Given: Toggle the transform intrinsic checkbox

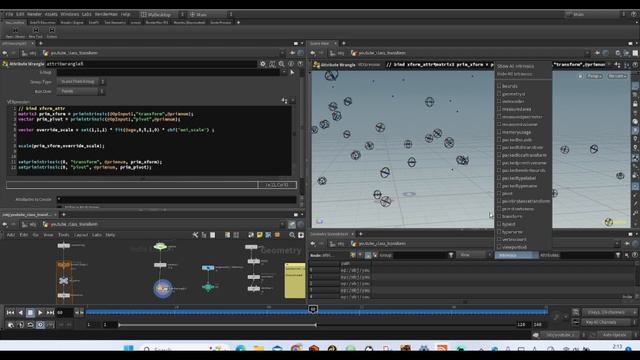Looking at the screenshot, I should coord(499,216).
